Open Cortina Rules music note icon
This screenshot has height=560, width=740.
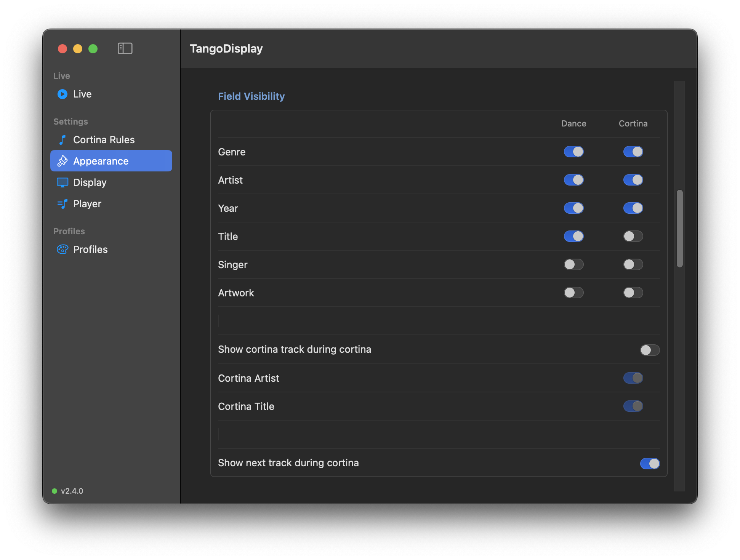[x=62, y=140]
